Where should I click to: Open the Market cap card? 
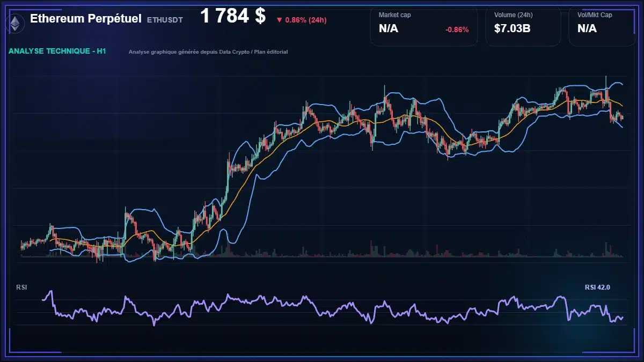click(424, 26)
